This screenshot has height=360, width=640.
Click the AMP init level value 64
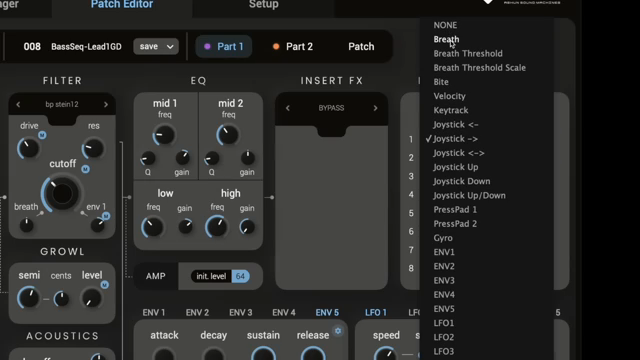pos(240,276)
